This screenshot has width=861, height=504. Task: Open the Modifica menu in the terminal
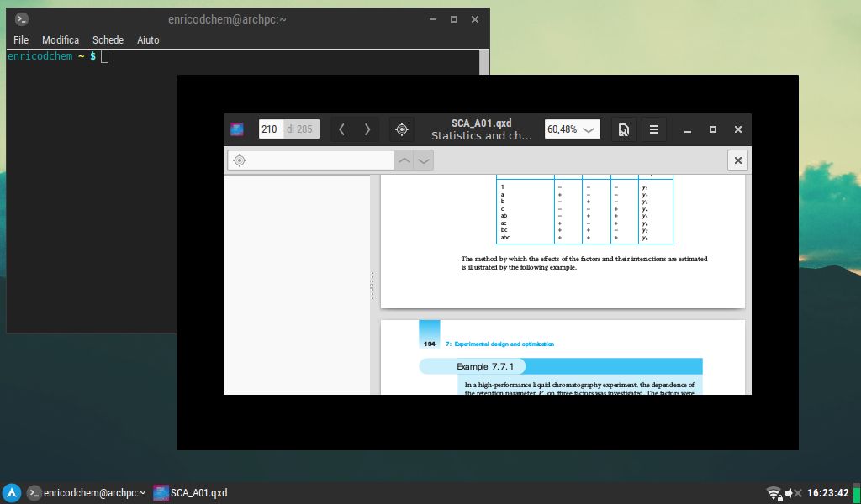(60, 39)
